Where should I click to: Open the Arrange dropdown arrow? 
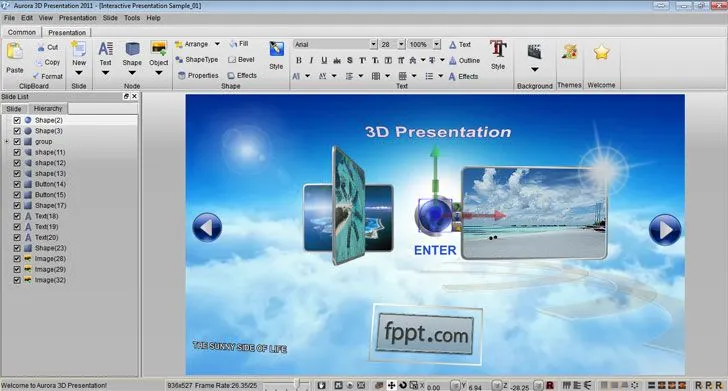coord(217,44)
